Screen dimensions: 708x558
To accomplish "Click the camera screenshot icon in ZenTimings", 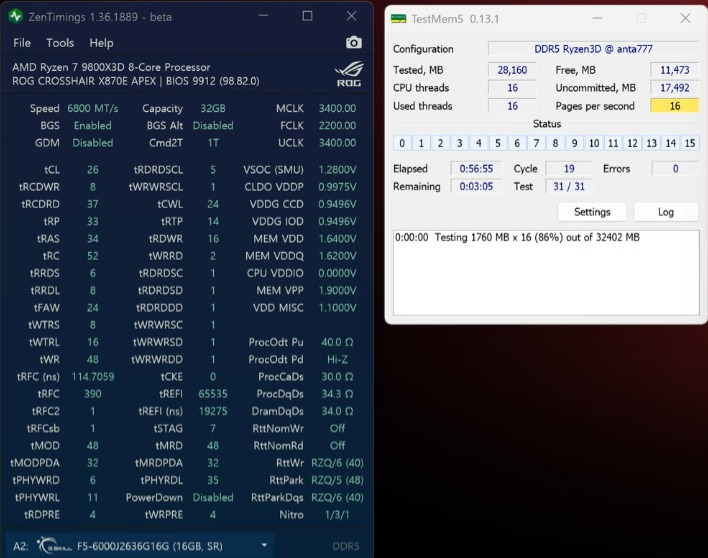I will 354,42.
